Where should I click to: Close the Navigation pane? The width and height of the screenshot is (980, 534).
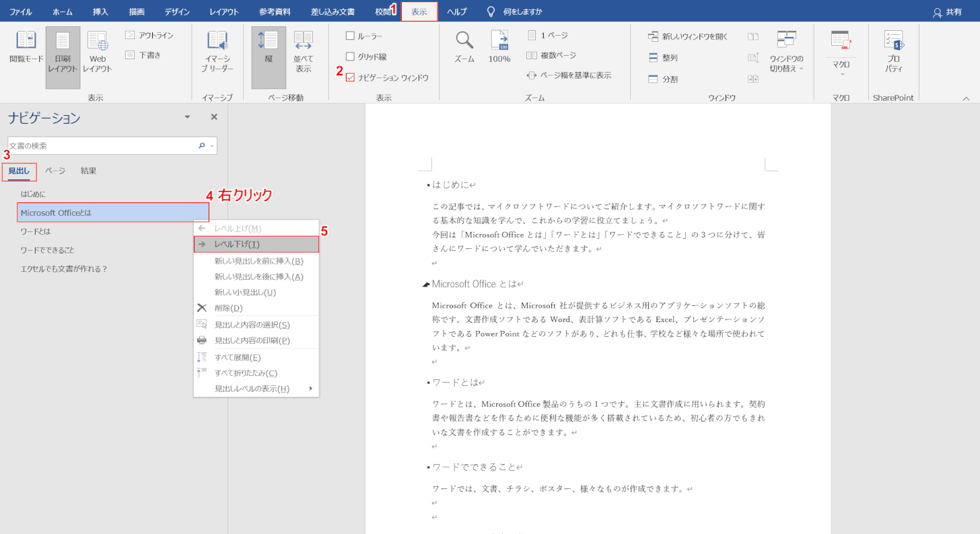click(x=214, y=117)
